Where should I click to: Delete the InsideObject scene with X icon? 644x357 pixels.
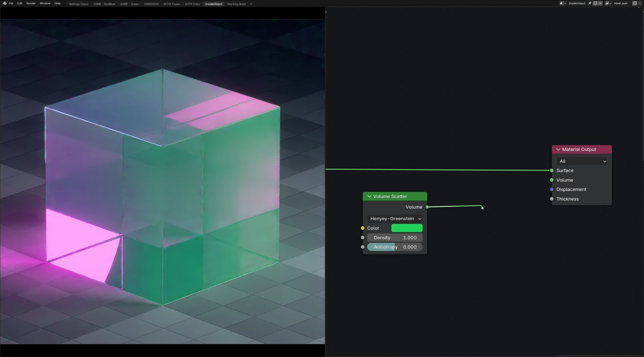[600, 3]
